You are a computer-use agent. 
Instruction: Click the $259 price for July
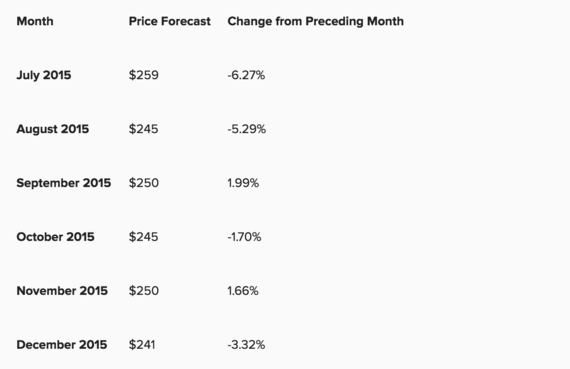point(144,75)
